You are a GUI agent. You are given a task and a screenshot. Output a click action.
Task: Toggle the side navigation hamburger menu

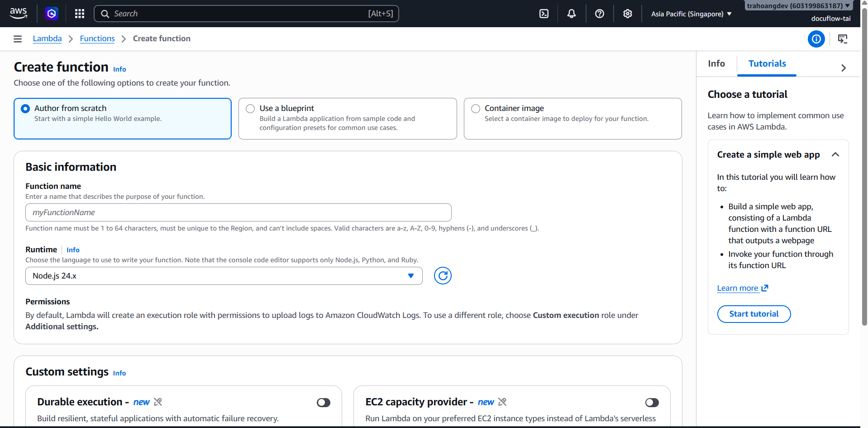[18, 39]
